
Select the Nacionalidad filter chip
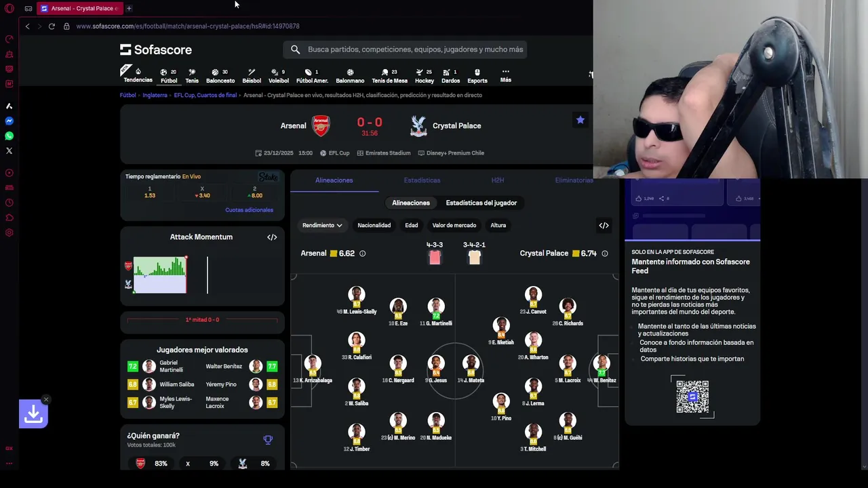374,225
